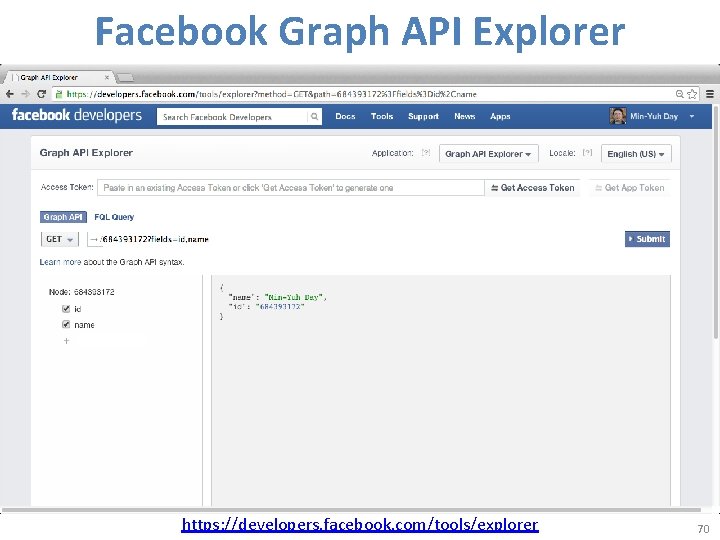Screen dimensions: 720x540
Task: Open the English (US) locale dropdown
Action: point(636,154)
